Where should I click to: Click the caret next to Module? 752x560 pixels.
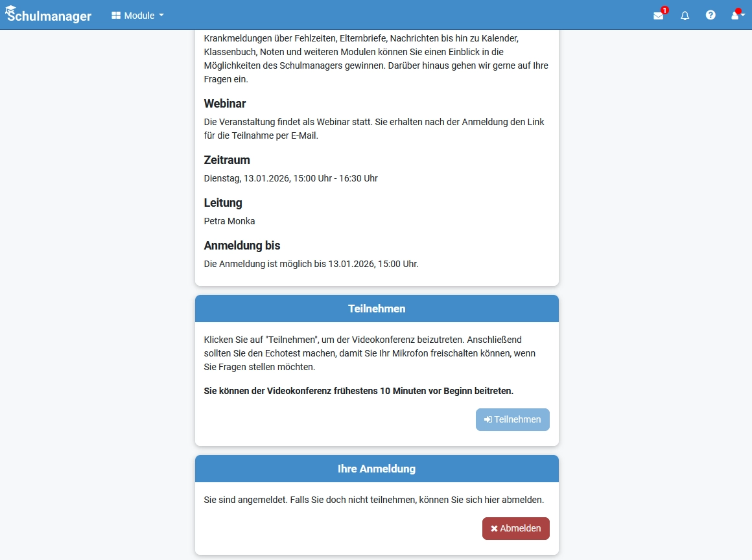(161, 16)
